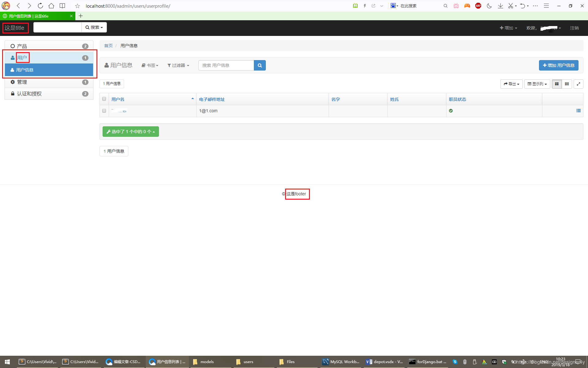Click the browser refresh icon

40,6
